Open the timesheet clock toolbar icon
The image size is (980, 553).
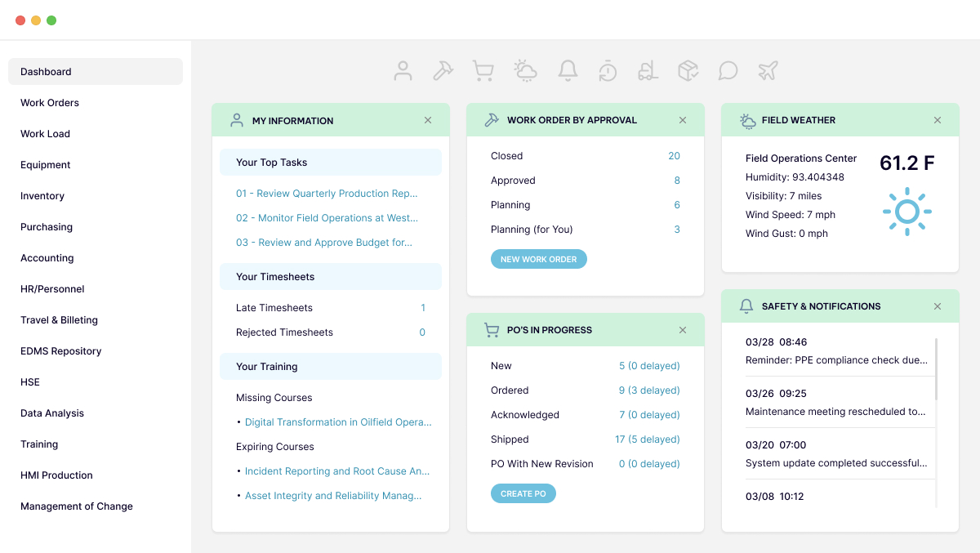(608, 71)
